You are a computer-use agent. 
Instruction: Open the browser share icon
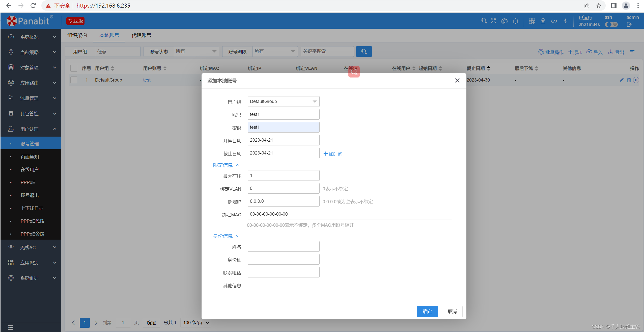coord(587,6)
